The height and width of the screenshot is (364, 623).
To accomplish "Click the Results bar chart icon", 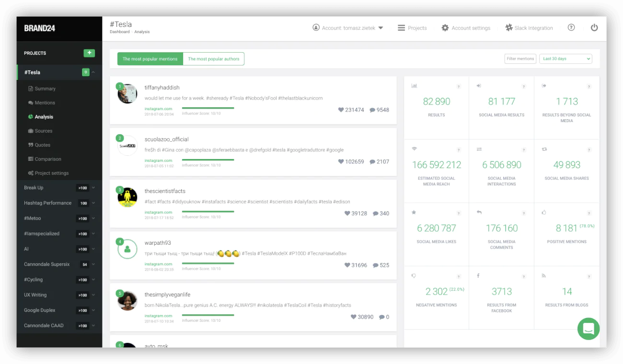I will [414, 86].
